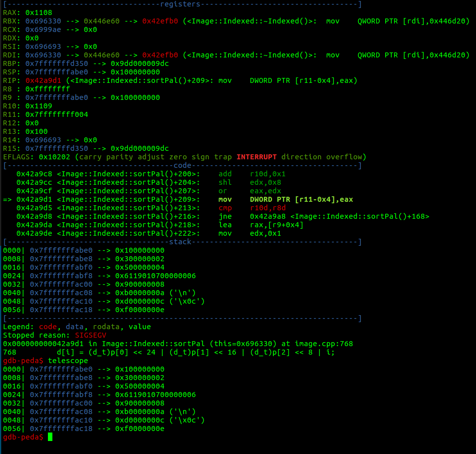Click "rodata" in the Legend line

tap(106, 327)
